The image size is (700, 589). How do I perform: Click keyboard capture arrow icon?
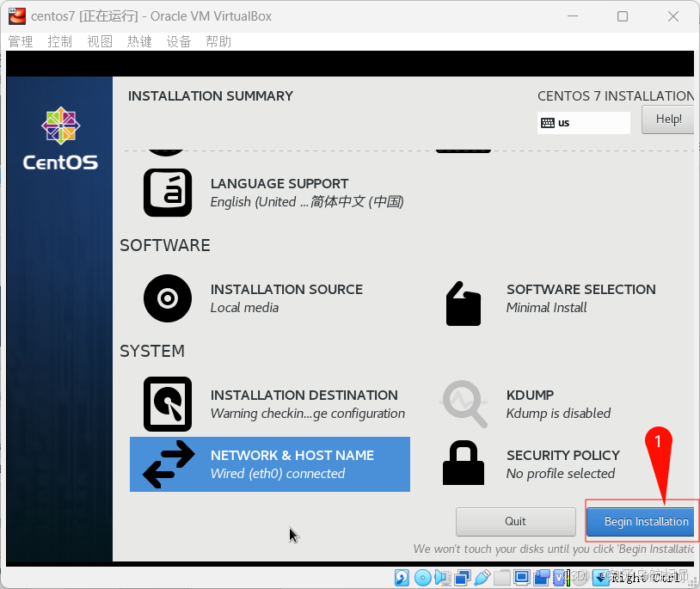click(601, 578)
